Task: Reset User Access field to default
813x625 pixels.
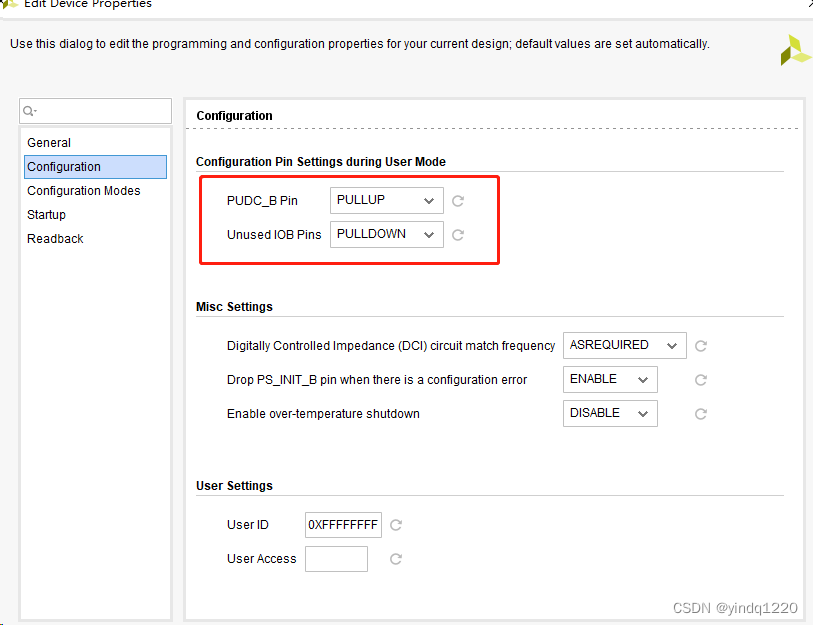Action: 396,559
